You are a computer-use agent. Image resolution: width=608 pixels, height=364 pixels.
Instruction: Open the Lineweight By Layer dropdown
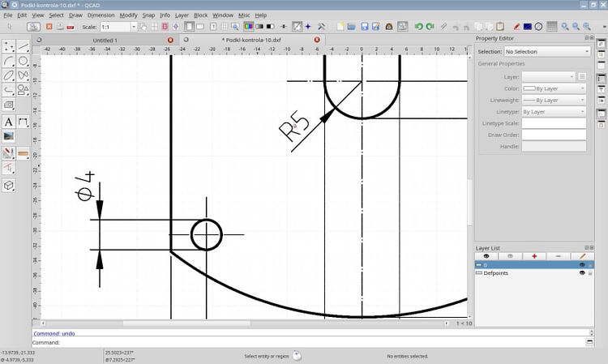(x=553, y=100)
